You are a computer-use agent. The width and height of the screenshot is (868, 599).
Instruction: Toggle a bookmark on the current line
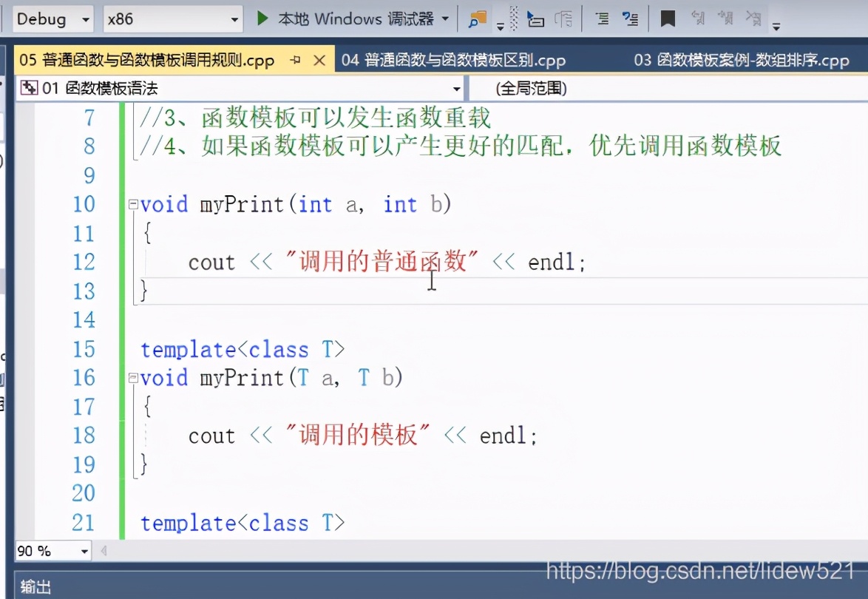(666, 18)
